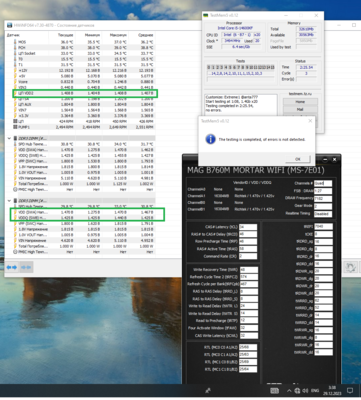The width and height of the screenshot is (361, 400).
Task: Collapse the second DDR5 DIMM sensor group
Action: 9,201
